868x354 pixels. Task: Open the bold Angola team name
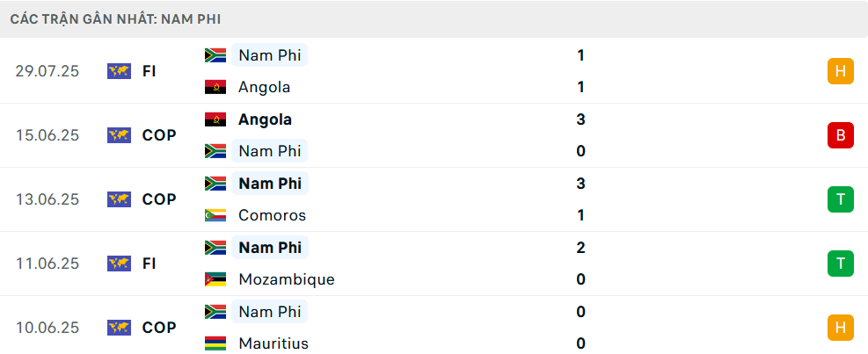tap(266, 119)
